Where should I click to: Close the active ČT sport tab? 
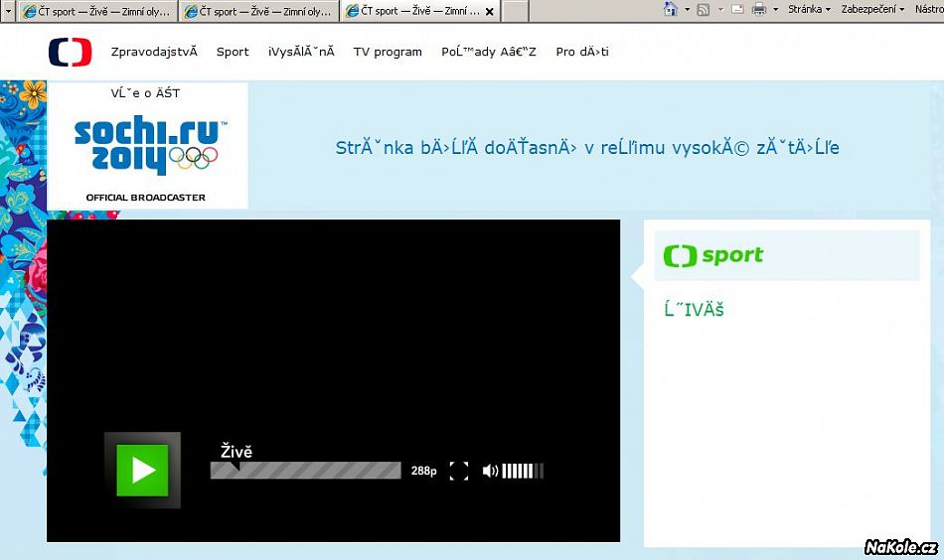tap(490, 12)
